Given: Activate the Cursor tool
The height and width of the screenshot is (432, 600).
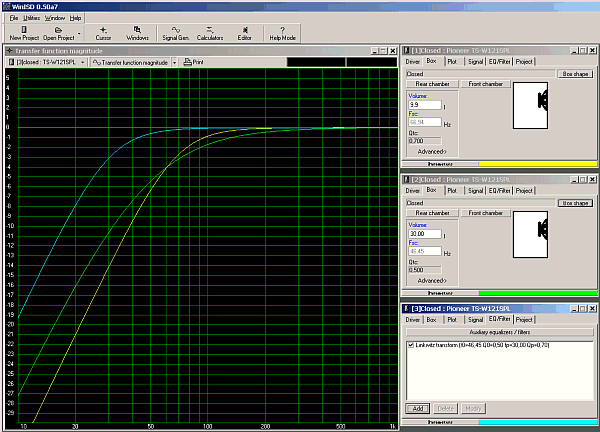Looking at the screenshot, I should coord(103,32).
